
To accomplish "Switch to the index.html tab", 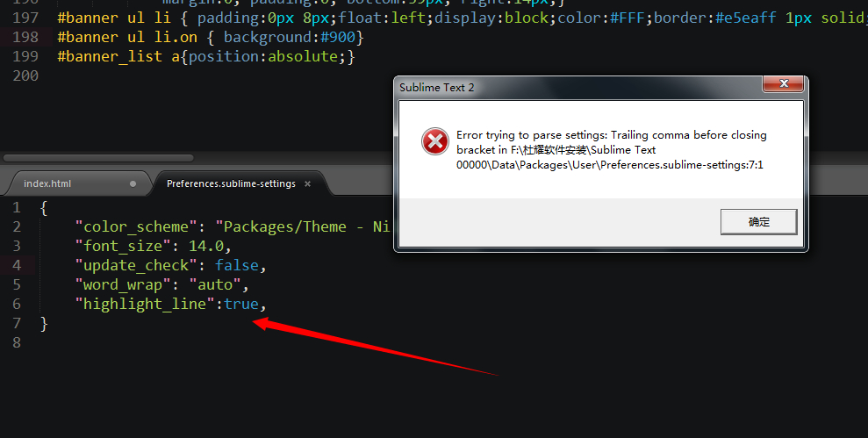I will pyautogui.click(x=47, y=183).
